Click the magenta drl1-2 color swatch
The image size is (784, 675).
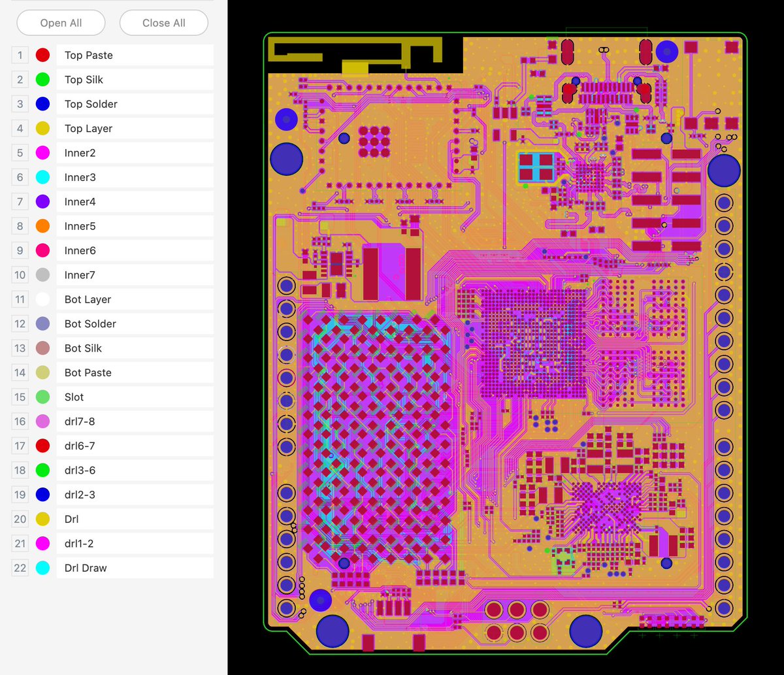click(42, 543)
